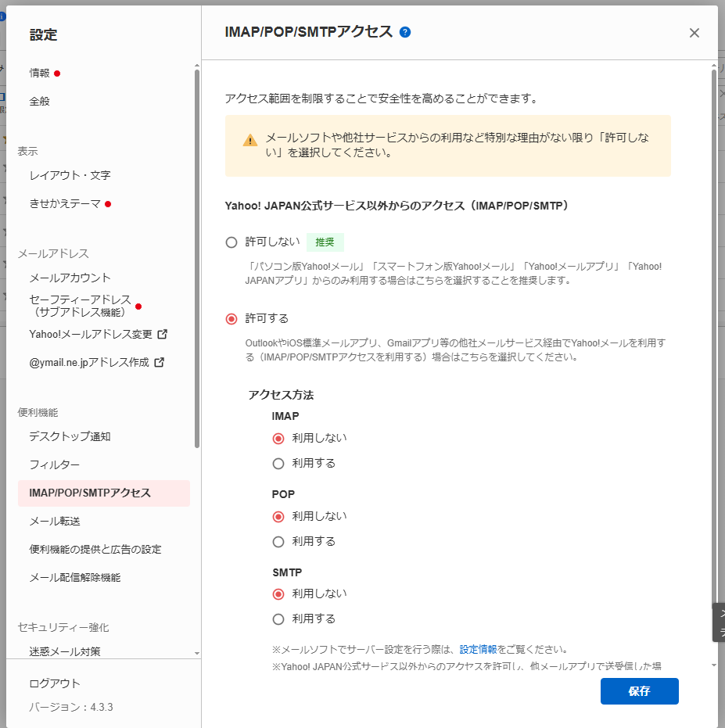
Task: Click the sidebar scroll down arrow
Action: [197, 653]
